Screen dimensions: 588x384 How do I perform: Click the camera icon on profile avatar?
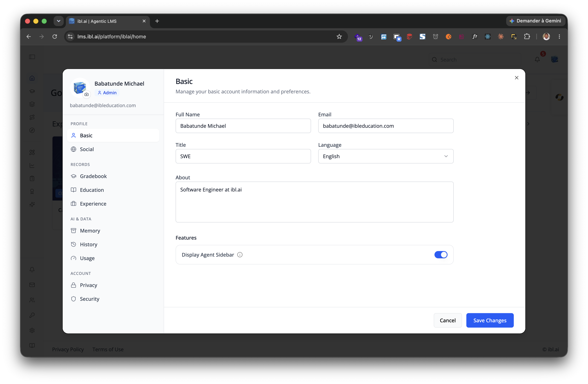tap(87, 94)
